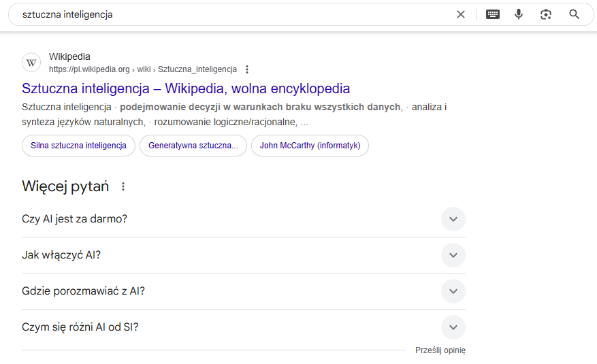This screenshot has height=364, width=597.
Task: Open Silna sztuczna inteligencja chip
Action: [78, 146]
